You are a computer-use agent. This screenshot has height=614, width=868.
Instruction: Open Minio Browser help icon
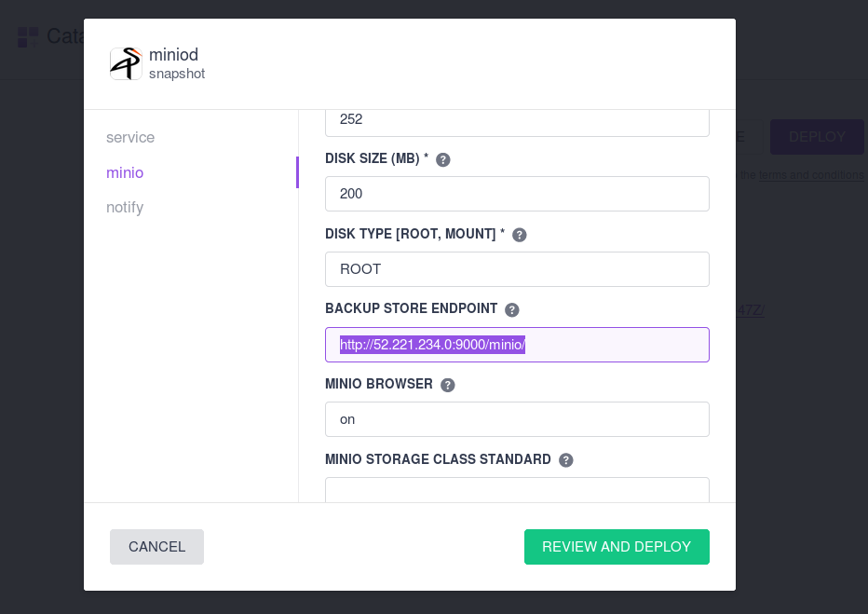pyautogui.click(x=448, y=386)
